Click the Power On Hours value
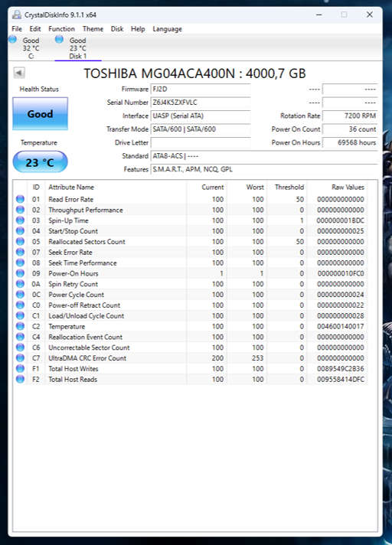This screenshot has width=392, height=545. click(350, 142)
